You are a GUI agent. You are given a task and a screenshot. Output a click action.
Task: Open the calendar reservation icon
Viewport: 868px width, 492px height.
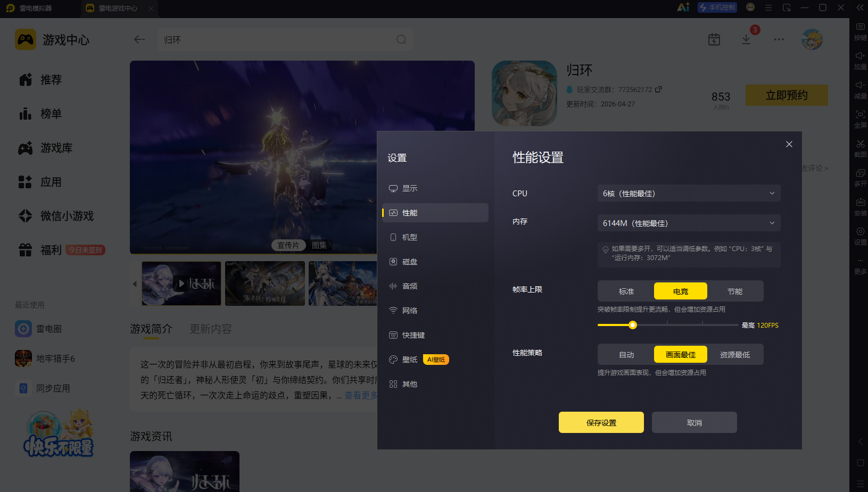[714, 39]
